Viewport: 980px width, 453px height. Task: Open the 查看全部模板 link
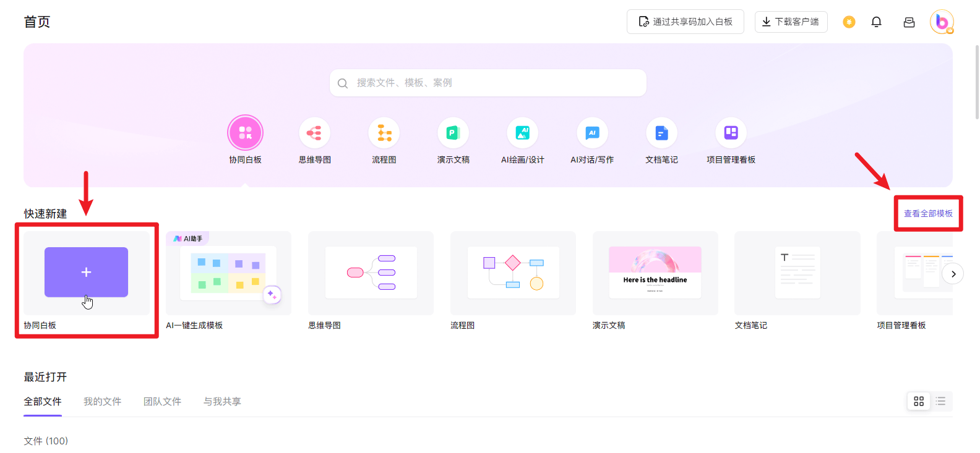tap(928, 213)
